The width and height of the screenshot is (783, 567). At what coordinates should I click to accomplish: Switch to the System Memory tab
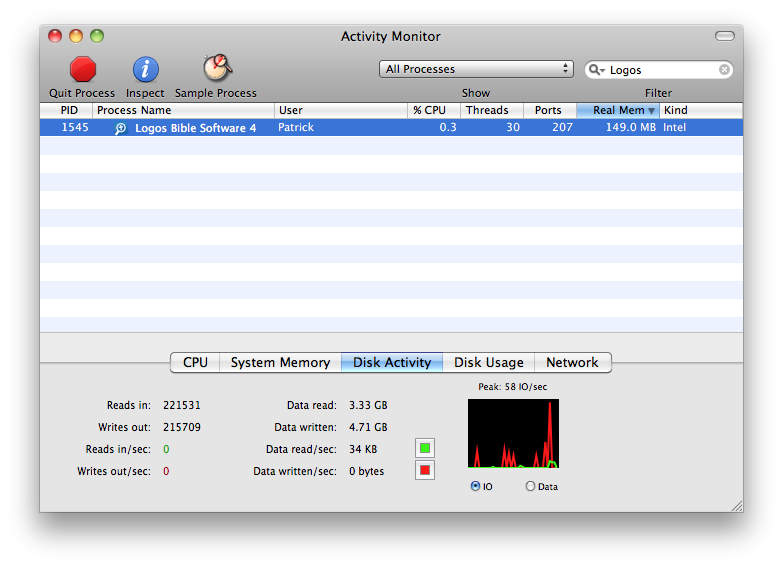(x=280, y=362)
